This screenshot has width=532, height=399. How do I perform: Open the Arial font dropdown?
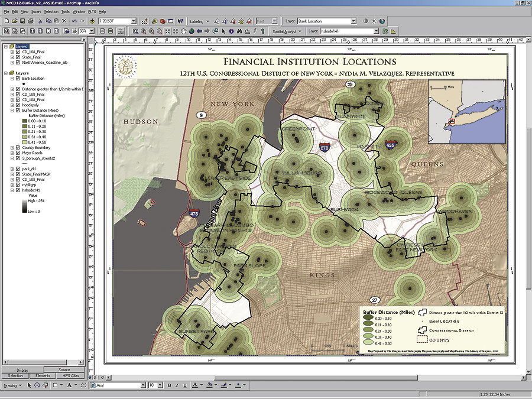click(142, 385)
